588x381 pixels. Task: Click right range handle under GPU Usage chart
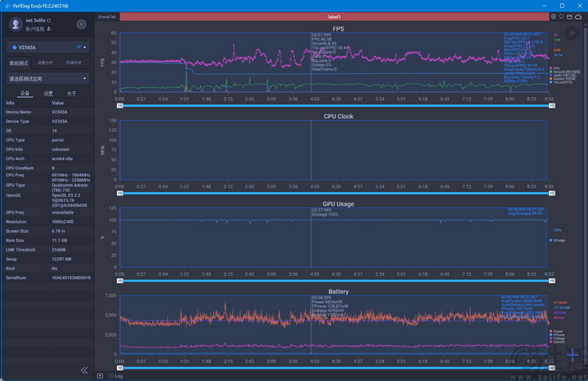point(552,281)
